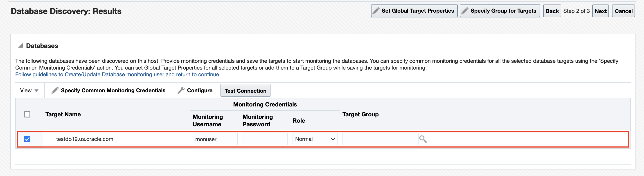
Task: Go to Next step
Action: point(600,11)
